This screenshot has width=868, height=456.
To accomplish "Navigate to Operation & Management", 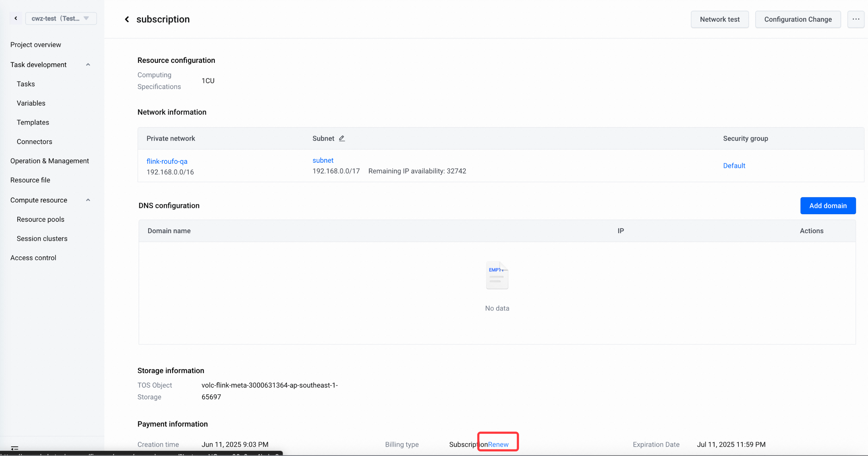I will click(x=50, y=161).
